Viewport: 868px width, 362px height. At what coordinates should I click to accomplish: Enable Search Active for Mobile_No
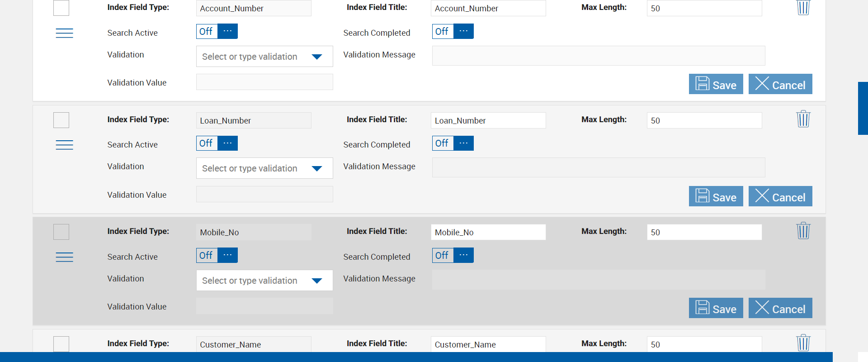[217, 255]
